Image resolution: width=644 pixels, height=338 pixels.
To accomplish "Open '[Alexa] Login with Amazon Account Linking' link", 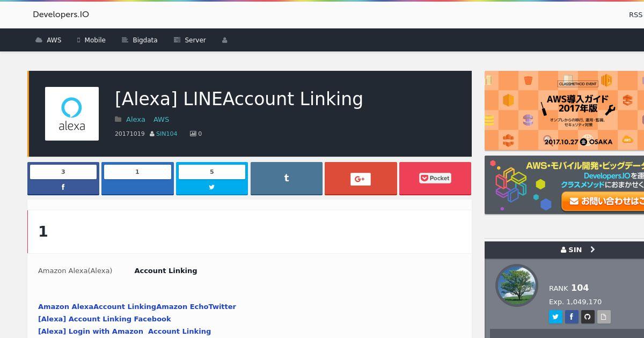I will [x=125, y=331].
